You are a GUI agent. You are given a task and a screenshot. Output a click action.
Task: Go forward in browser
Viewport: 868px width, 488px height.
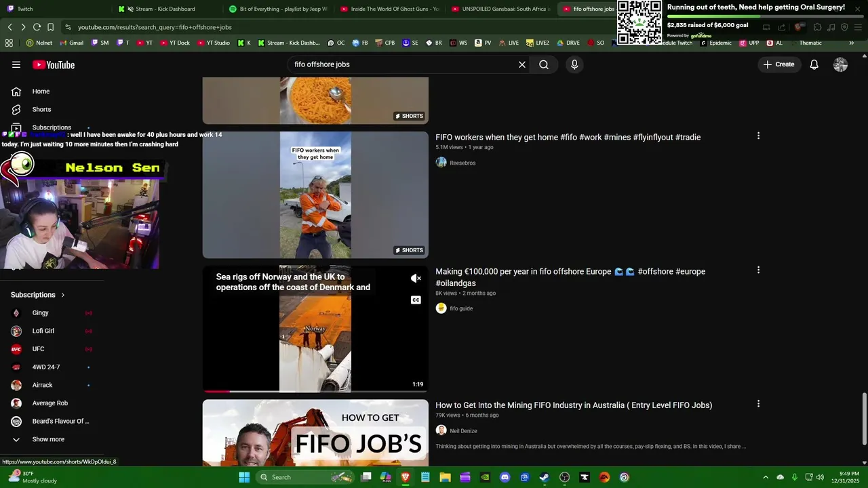23,27
